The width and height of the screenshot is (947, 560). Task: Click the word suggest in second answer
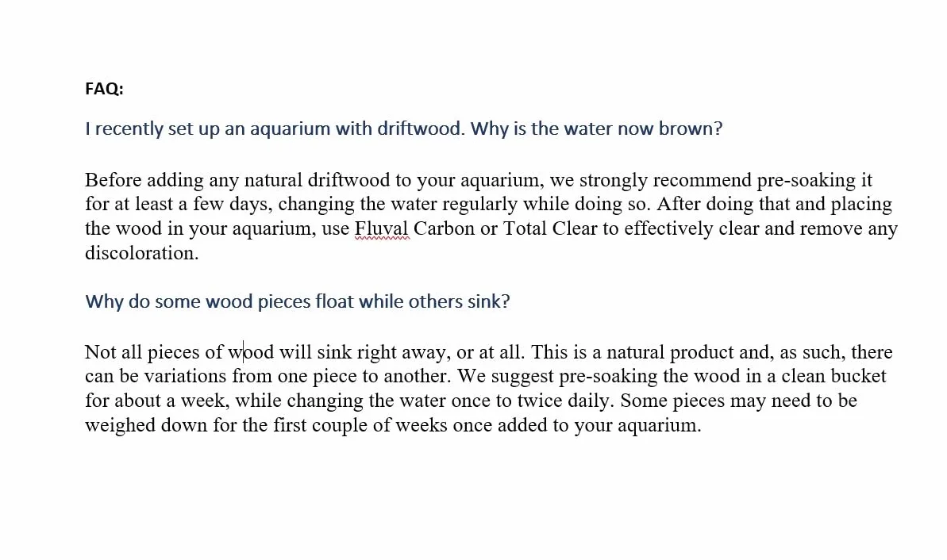click(522, 376)
